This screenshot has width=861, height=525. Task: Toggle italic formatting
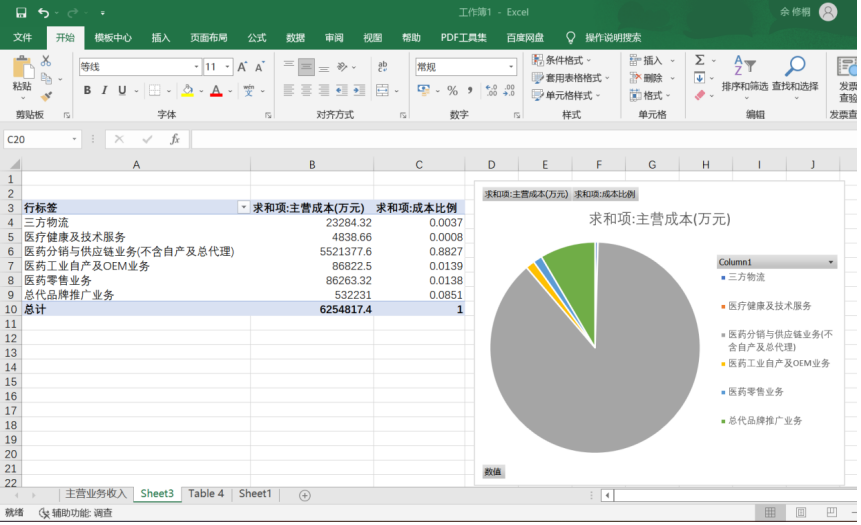[104, 91]
